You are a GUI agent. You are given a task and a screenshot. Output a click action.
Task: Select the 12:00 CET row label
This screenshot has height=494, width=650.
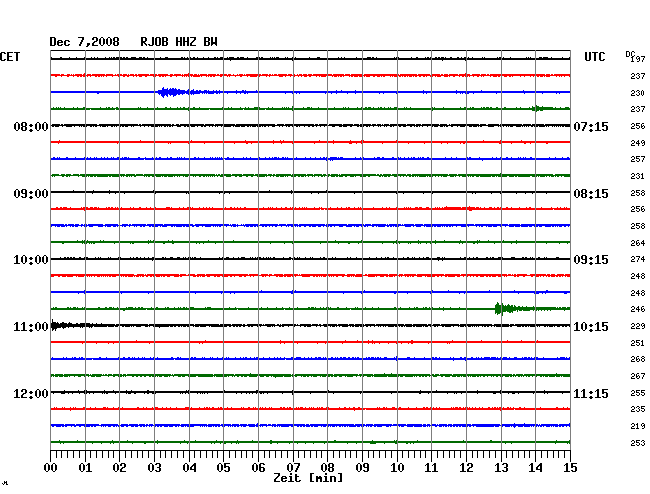(31, 393)
